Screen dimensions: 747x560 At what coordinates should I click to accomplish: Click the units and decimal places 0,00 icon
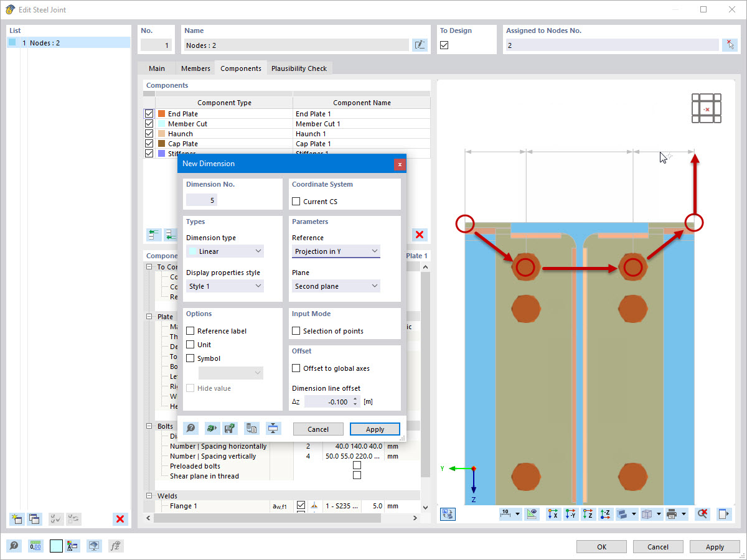35,546
